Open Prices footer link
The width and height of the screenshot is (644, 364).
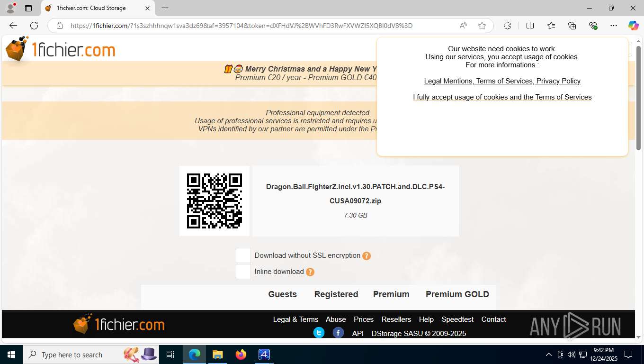click(364, 319)
